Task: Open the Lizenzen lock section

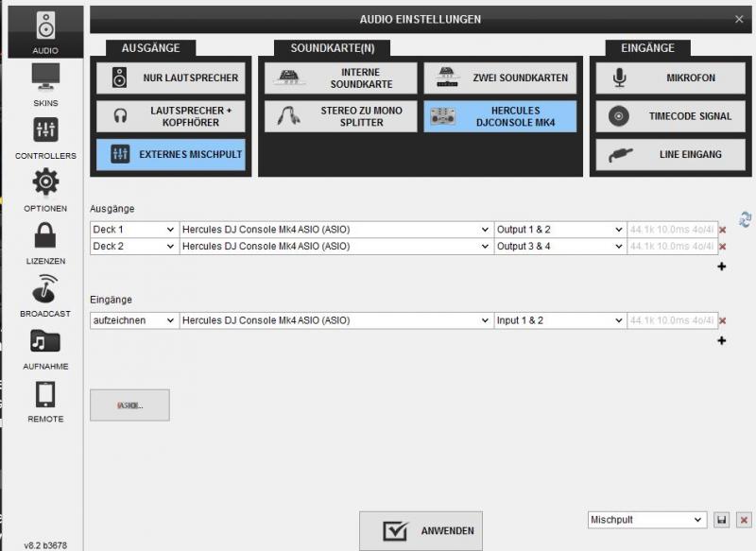Action: coord(45,243)
